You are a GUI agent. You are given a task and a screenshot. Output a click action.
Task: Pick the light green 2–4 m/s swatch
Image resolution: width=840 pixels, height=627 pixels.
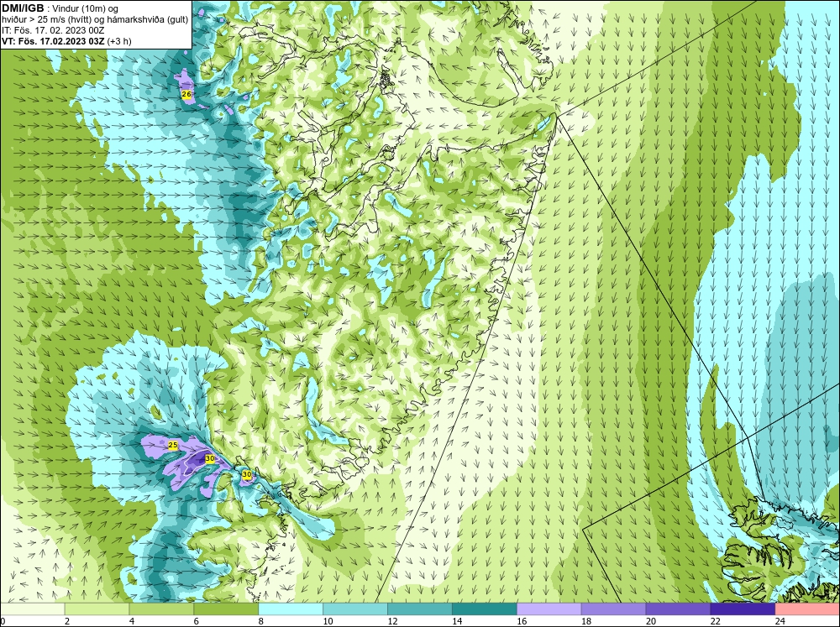(x=97, y=609)
